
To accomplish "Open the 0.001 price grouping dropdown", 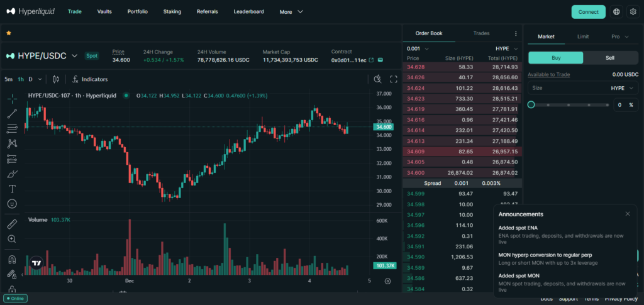I will [418, 48].
